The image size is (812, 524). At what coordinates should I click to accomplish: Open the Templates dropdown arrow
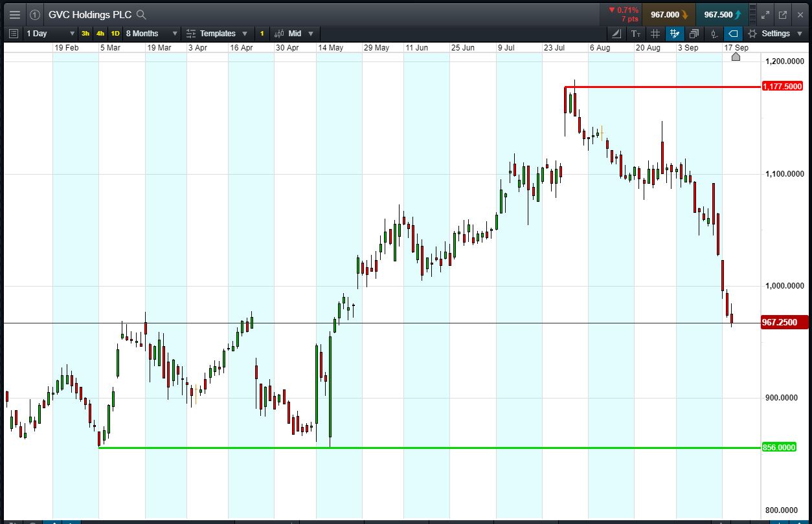coord(244,34)
